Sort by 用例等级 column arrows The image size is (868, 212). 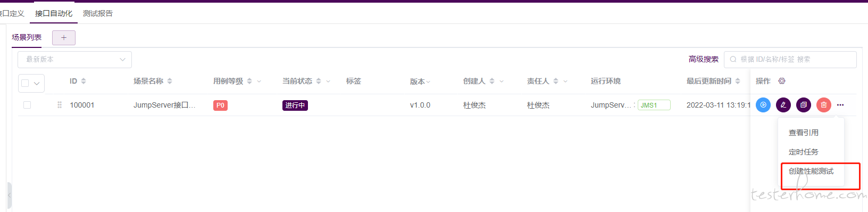(249, 81)
